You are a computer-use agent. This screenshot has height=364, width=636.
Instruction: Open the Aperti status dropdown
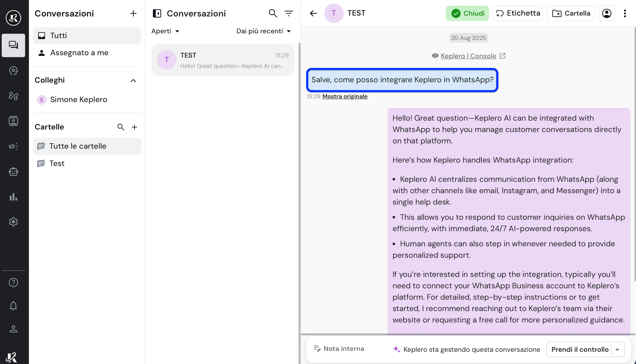pyautogui.click(x=166, y=31)
